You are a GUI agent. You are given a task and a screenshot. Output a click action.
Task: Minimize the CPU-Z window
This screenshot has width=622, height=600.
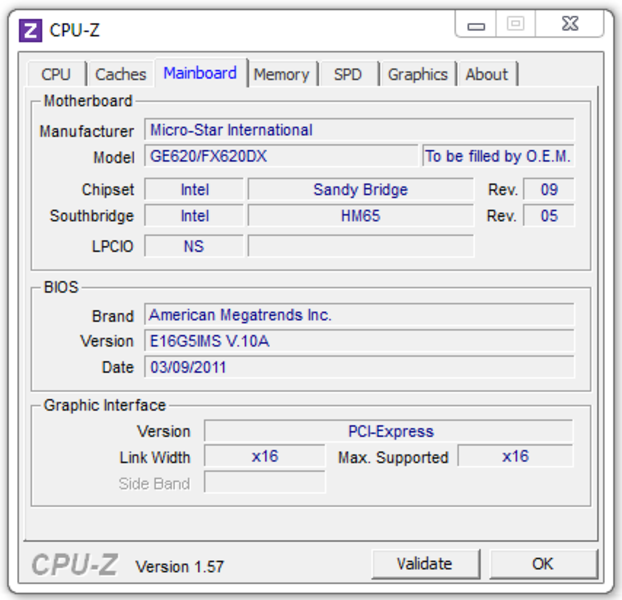(476, 25)
